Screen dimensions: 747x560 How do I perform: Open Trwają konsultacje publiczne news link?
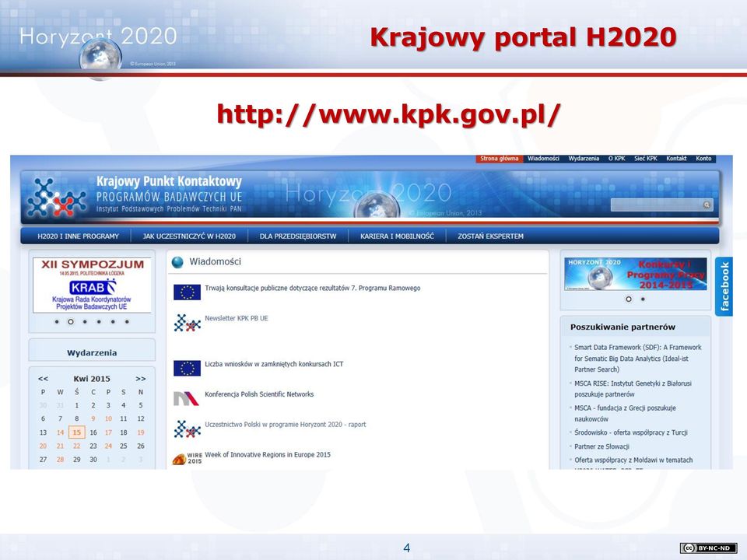(313, 288)
